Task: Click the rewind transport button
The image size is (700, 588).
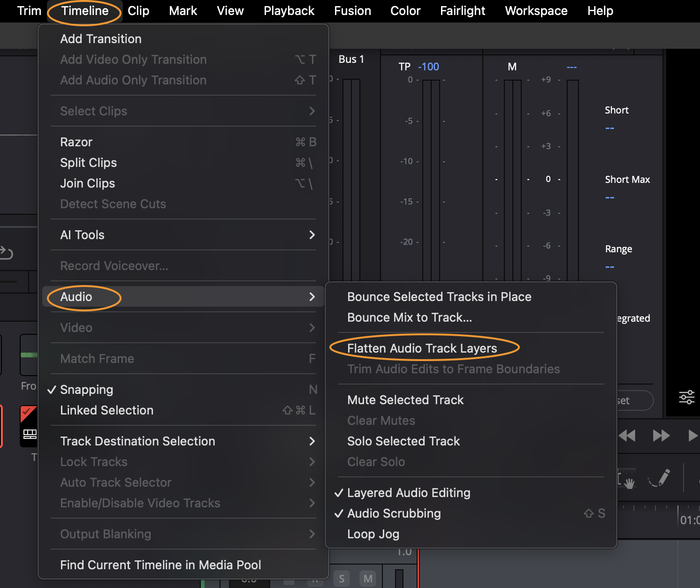Action: point(627,436)
